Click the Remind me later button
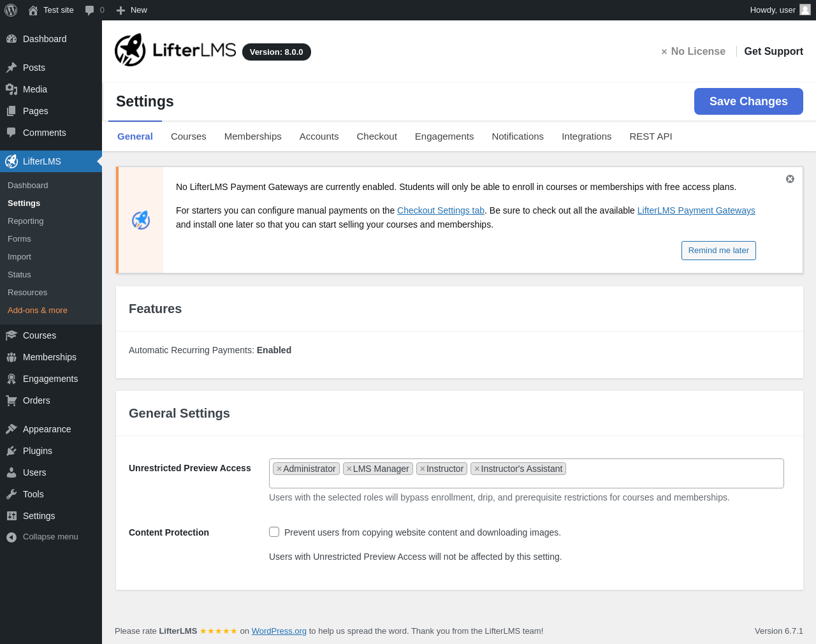The image size is (816, 644). pyautogui.click(x=718, y=251)
